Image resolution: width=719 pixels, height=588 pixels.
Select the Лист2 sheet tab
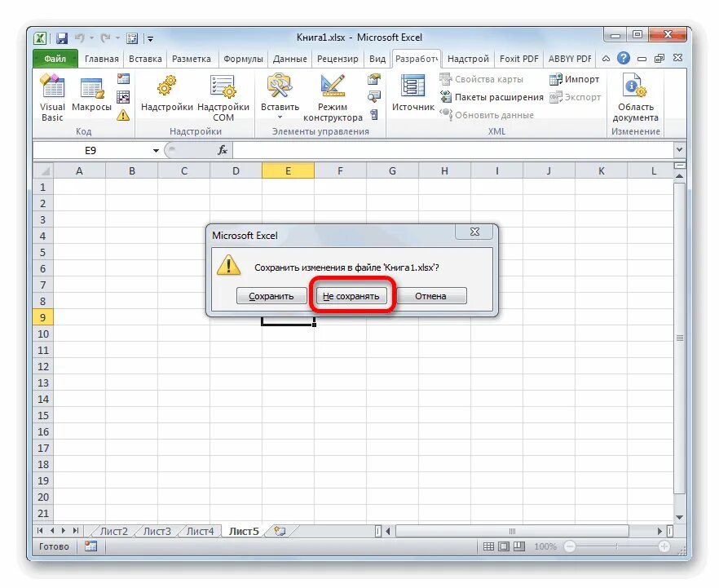(114, 531)
